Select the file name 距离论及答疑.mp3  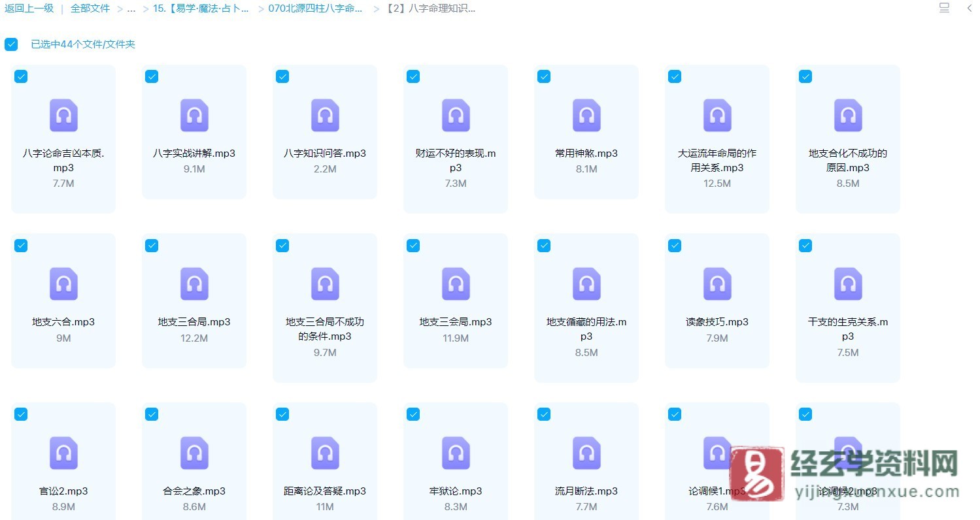tap(325, 491)
